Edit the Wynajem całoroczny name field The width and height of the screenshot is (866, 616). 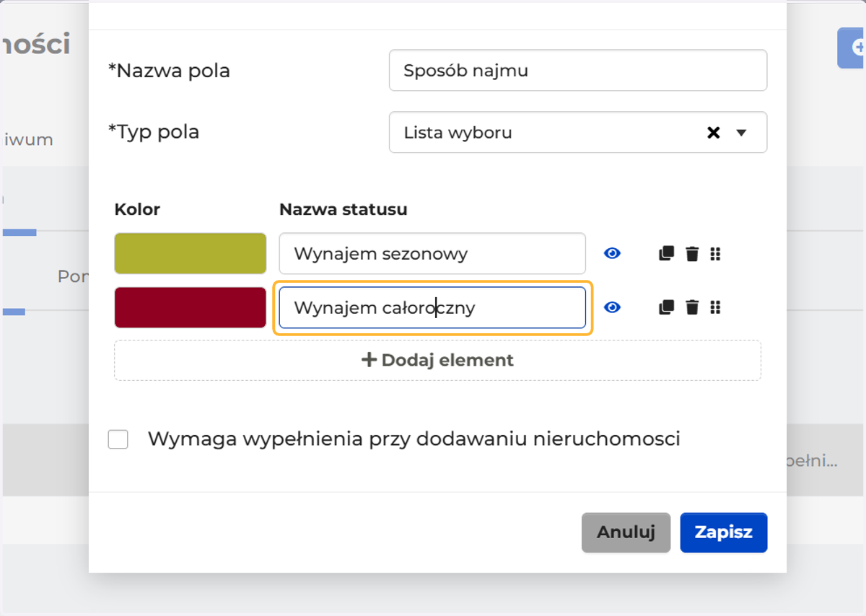click(432, 308)
